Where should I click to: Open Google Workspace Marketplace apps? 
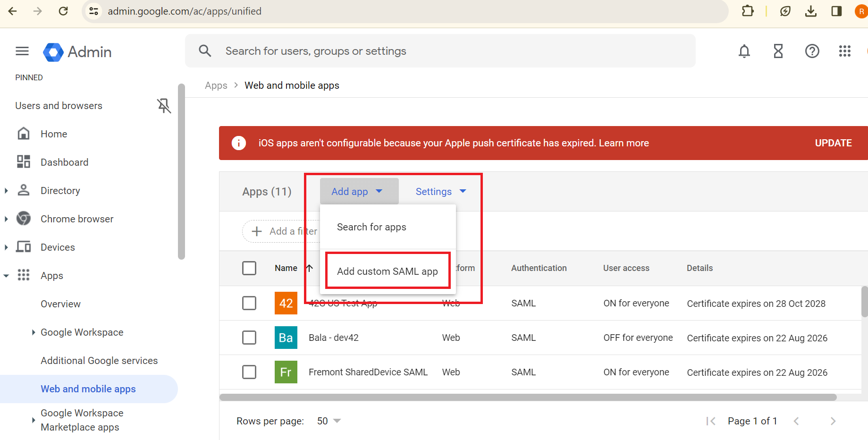click(82, 420)
